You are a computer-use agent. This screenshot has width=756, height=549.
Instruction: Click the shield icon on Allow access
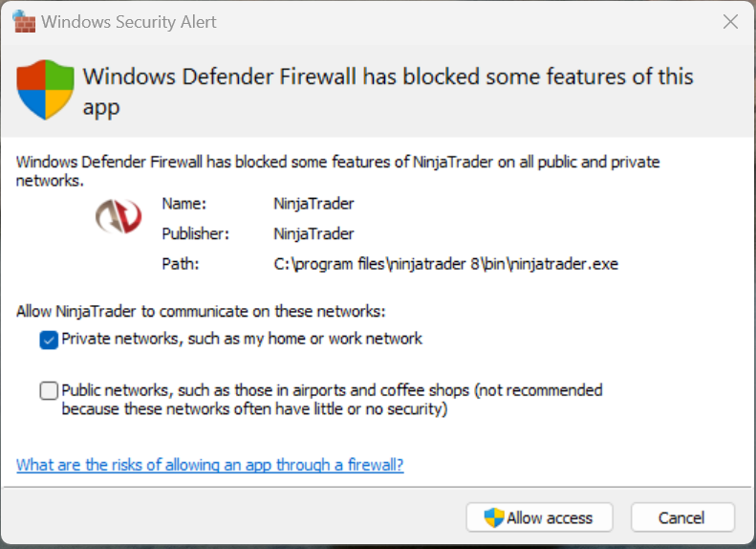[x=494, y=517]
